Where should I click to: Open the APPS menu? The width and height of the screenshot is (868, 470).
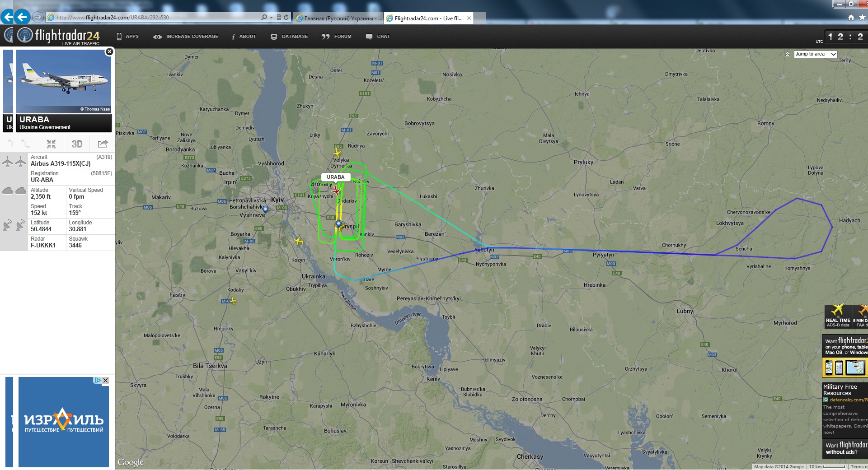coord(127,37)
